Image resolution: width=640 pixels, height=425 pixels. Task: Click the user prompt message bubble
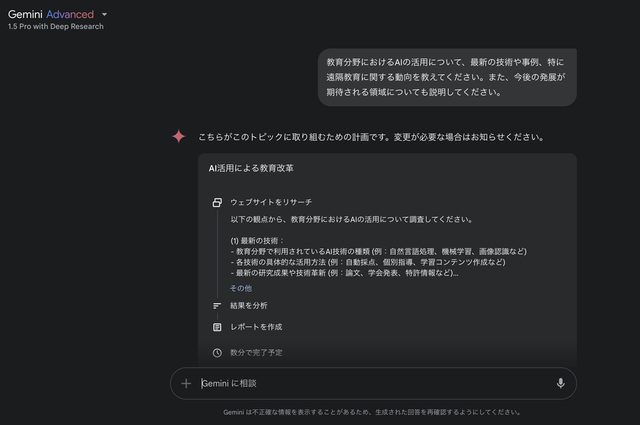point(447,77)
